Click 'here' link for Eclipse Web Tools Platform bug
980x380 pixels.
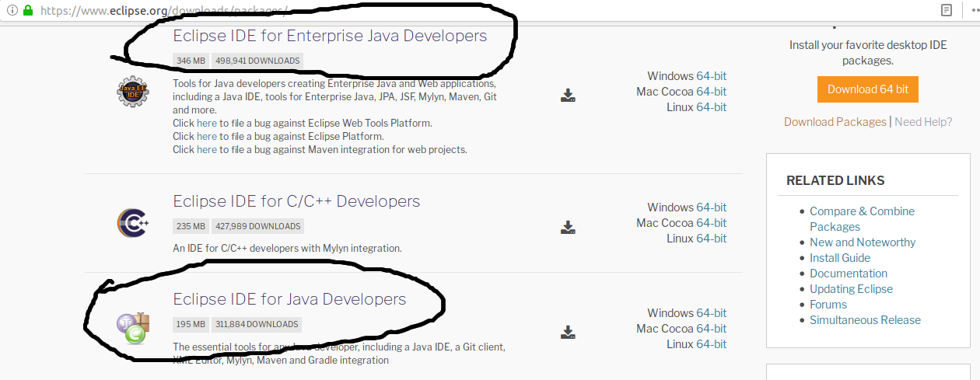pos(207,123)
